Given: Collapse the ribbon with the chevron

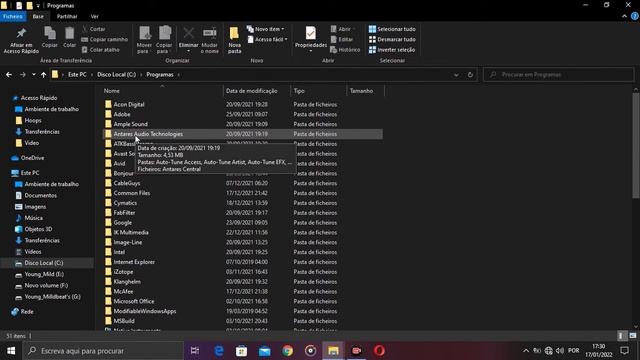Looking at the screenshot, I should pos(624,16).
